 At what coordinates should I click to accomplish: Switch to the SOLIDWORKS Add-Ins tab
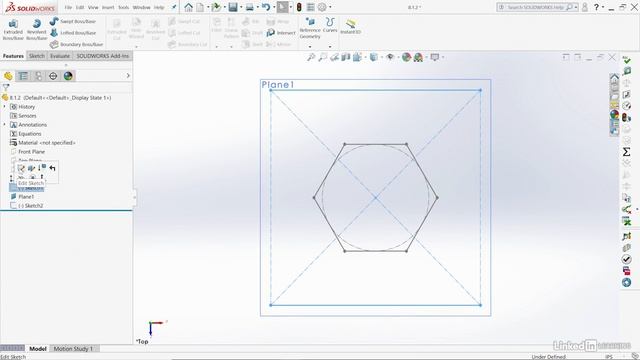pos(102,56)
